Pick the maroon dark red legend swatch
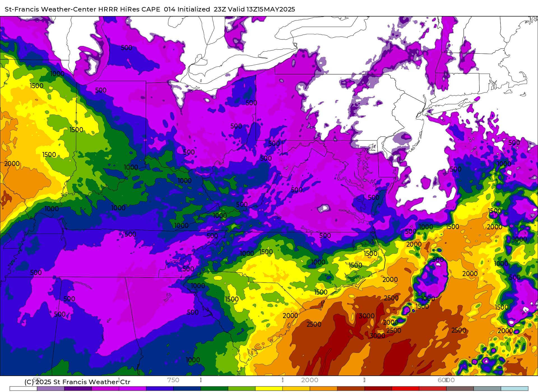538x392 pixels. coord(378,389)
